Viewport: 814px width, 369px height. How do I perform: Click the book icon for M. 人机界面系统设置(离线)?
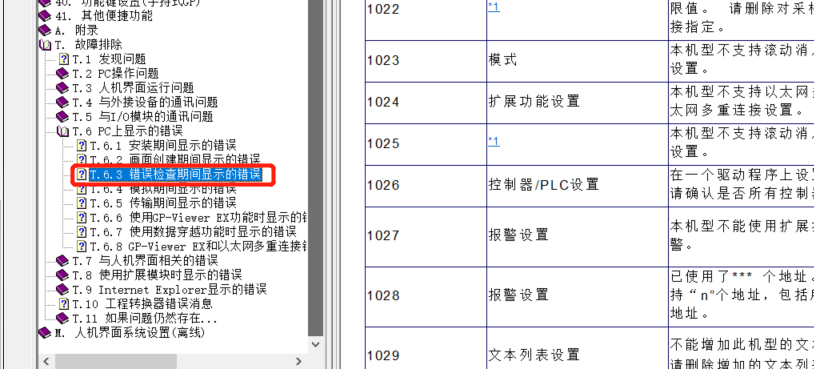point(45,332)
